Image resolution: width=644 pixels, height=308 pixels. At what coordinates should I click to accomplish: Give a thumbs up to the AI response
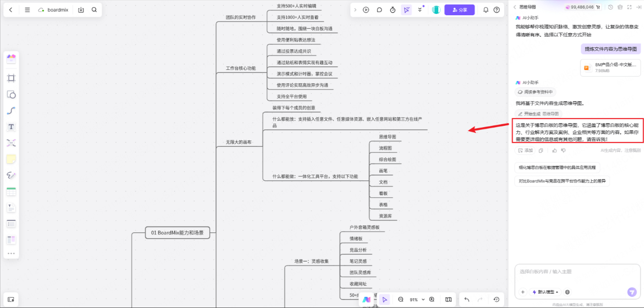coord(555,150)
